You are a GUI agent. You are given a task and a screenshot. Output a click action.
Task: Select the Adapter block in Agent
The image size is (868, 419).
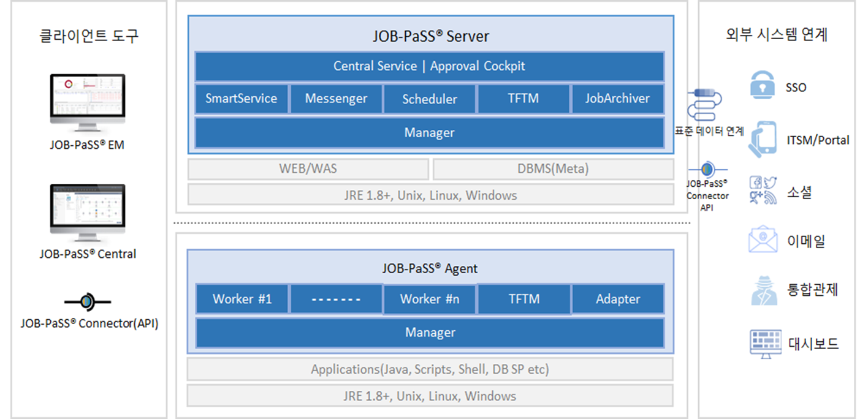617,300
